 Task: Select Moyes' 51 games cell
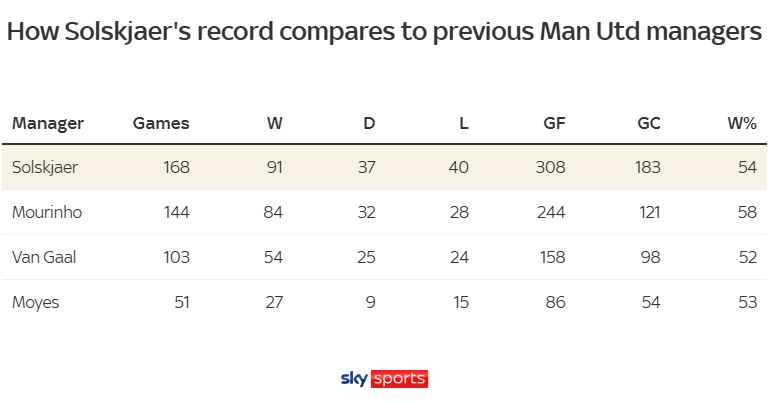coord(180,302)
